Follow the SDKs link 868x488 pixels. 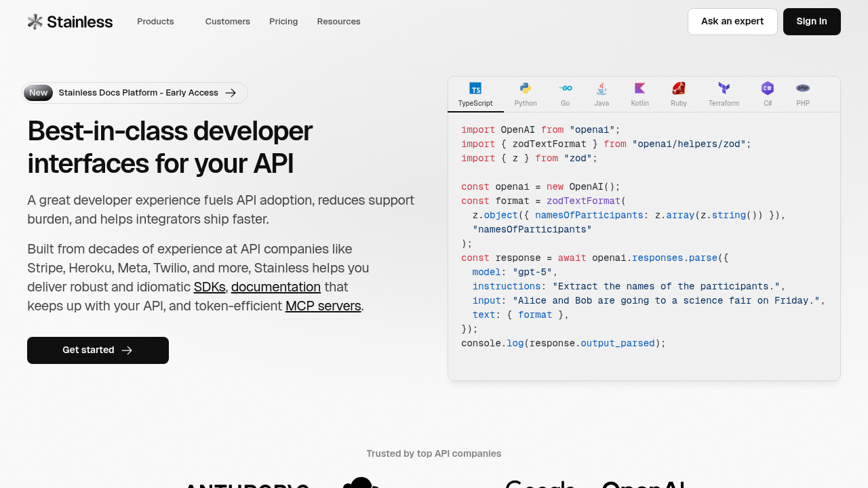click(210, 287)
